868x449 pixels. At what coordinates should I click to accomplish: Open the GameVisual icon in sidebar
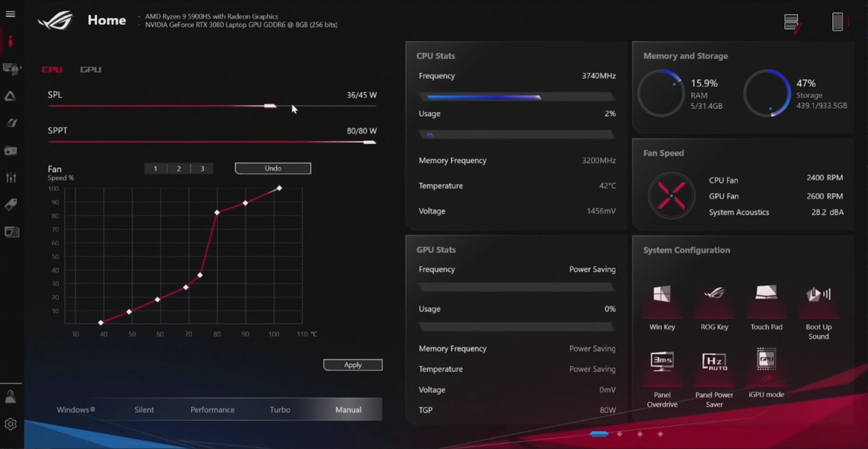pos(10,123)
